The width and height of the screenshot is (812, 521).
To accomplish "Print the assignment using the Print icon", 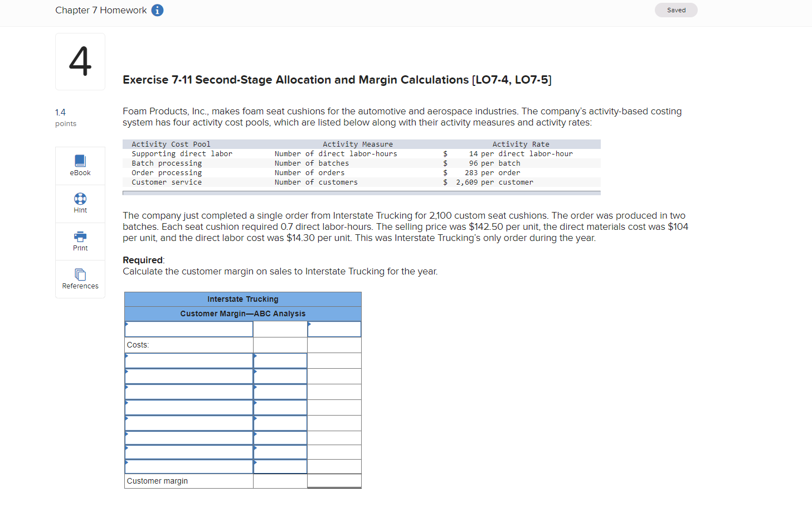I will pos(80,241).
